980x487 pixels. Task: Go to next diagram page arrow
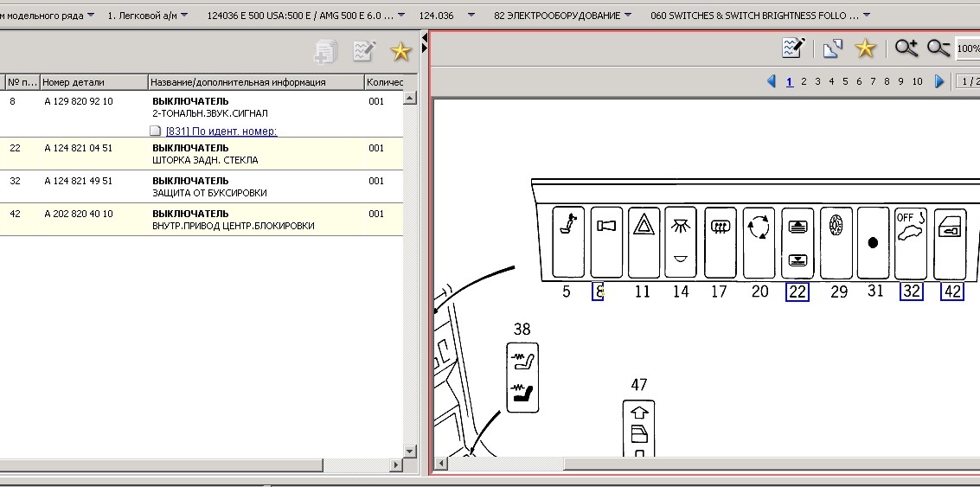coord(938,81)
